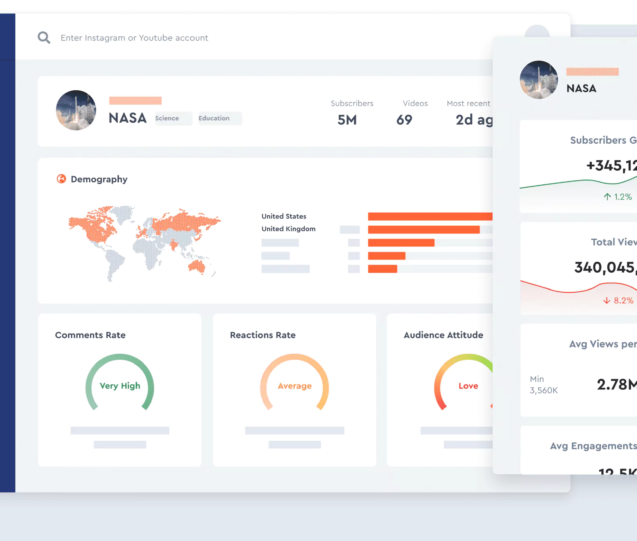Viewport: 637px width, 541px height.
Task: Select United States country row
Action: (x=284, y=216)
